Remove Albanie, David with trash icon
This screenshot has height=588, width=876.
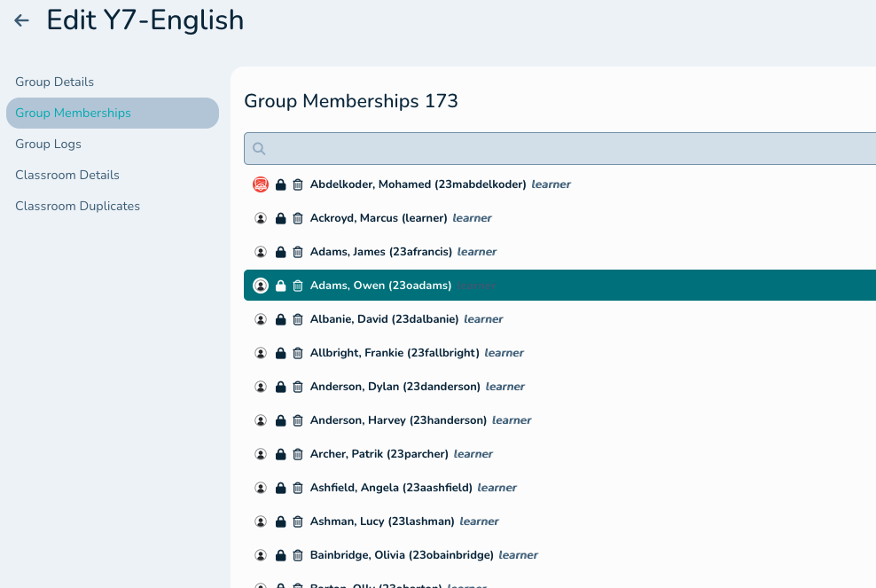[298, 319]
